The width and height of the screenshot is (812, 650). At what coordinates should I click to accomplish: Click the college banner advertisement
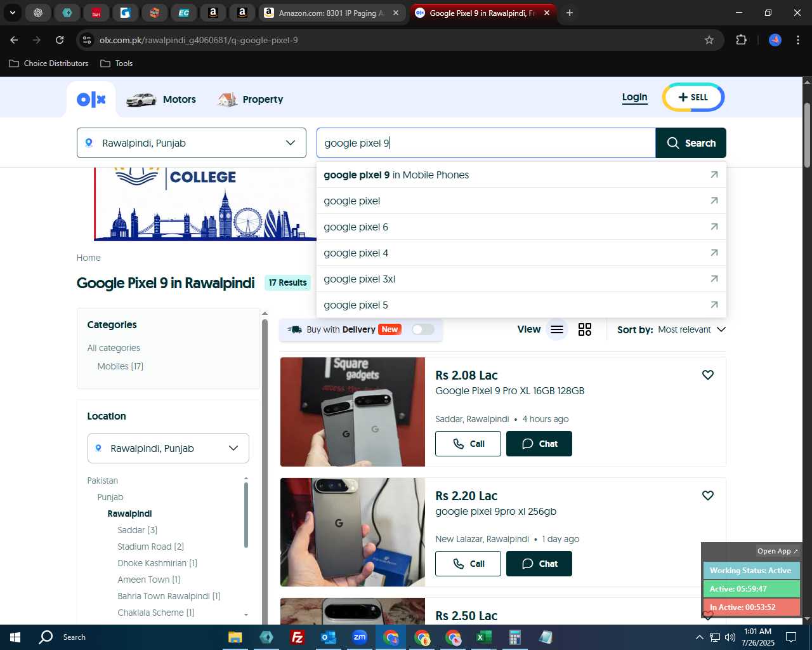[205, 204]
